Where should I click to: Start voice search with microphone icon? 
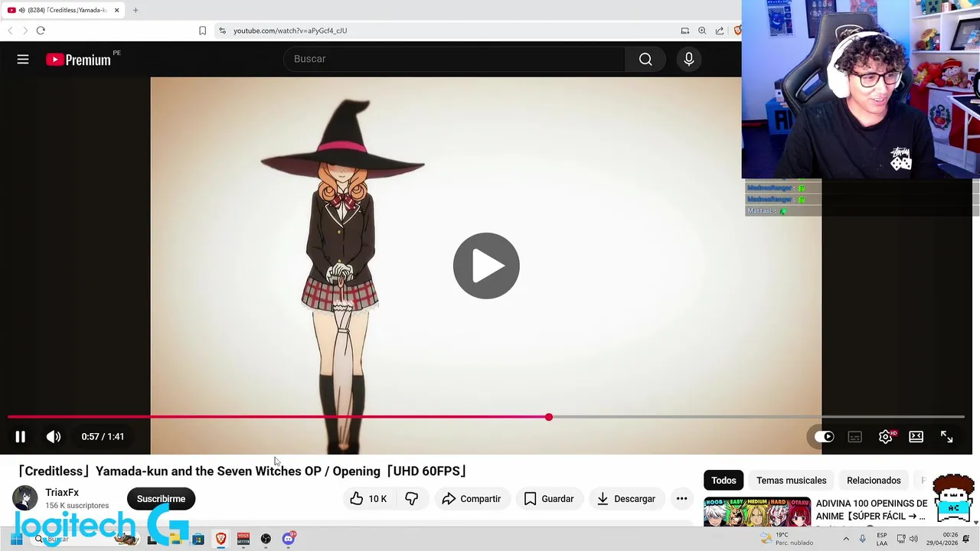[x=689, y=59]
